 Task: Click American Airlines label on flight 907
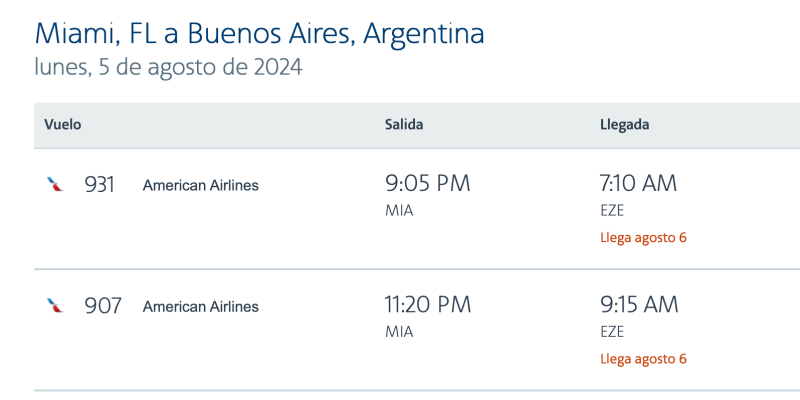[x=200, y=306]
